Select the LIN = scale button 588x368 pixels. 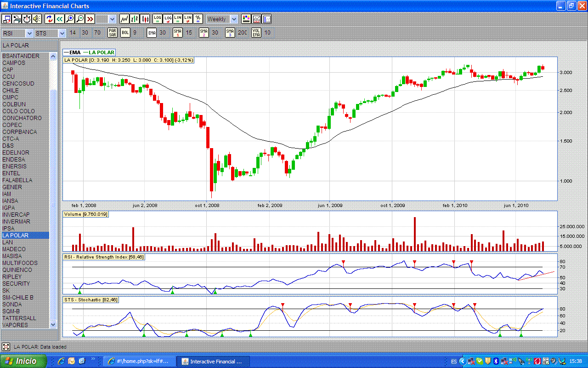pyautogui.click(x=178, y=19)
